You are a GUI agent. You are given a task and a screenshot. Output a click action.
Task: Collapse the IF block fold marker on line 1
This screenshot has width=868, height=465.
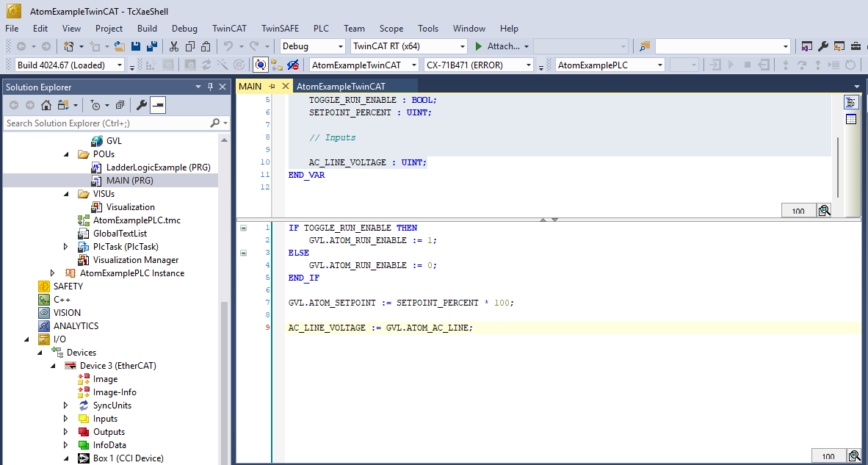[x=244, y=228]
